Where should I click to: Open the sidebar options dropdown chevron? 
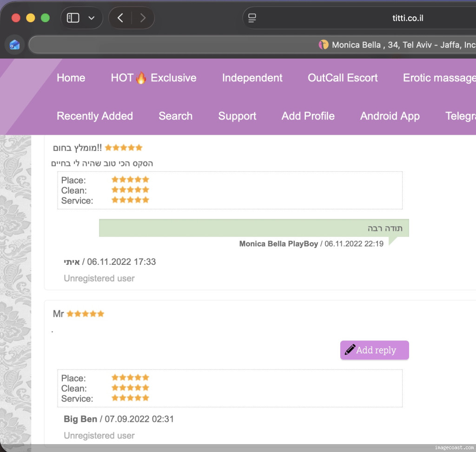click(92, 18)
